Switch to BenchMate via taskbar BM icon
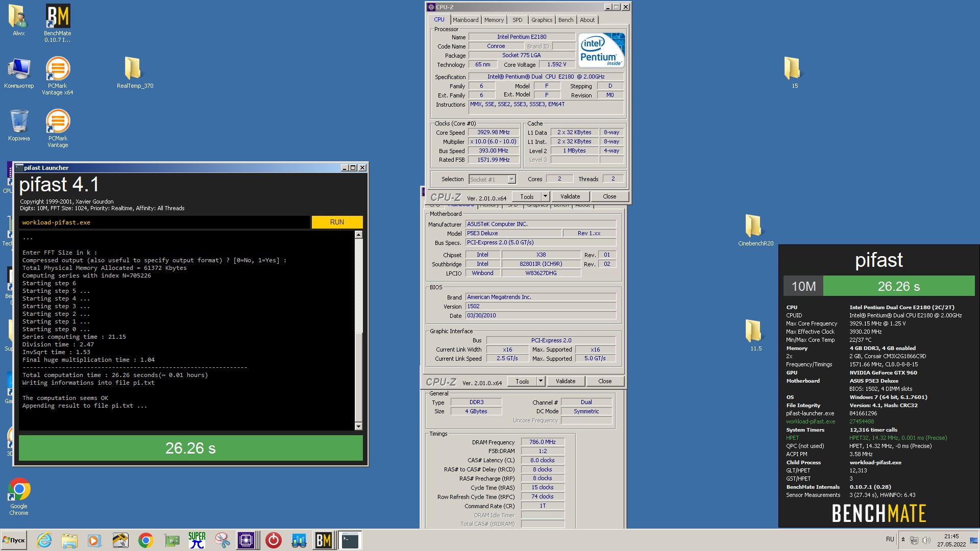 324,540
